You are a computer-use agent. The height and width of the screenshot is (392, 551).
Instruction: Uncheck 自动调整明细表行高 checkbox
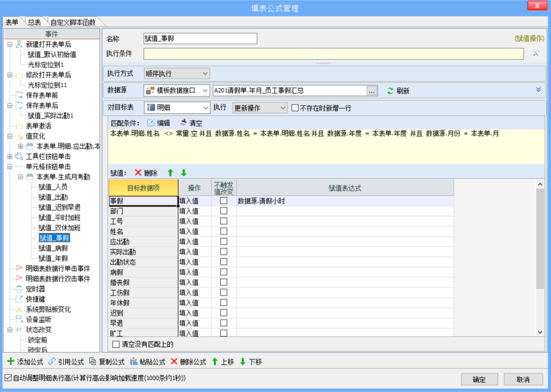coord(8,378)
